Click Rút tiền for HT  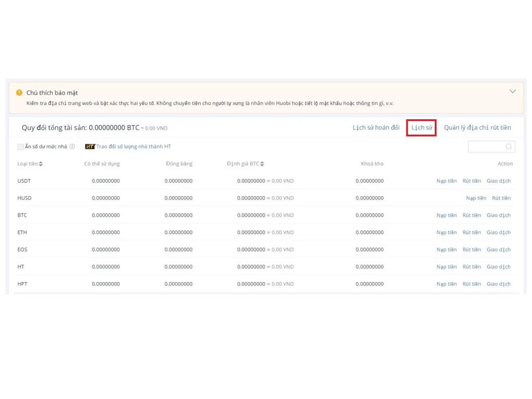tap(471, 267)
